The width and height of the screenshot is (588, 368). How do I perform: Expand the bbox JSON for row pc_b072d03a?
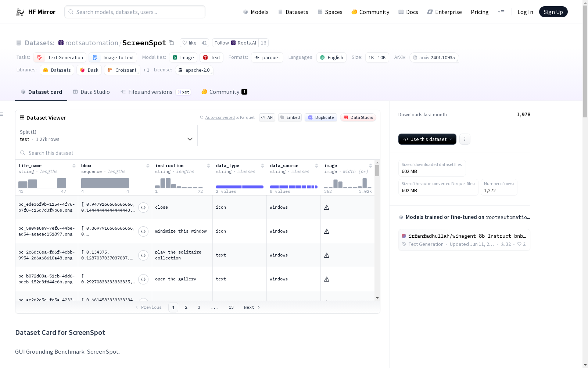[143, 279]
